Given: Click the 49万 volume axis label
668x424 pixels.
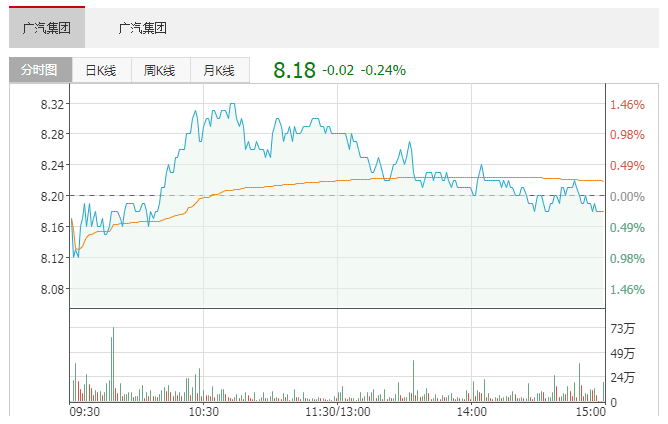Looking at the screenshot, I should point(622,353).
